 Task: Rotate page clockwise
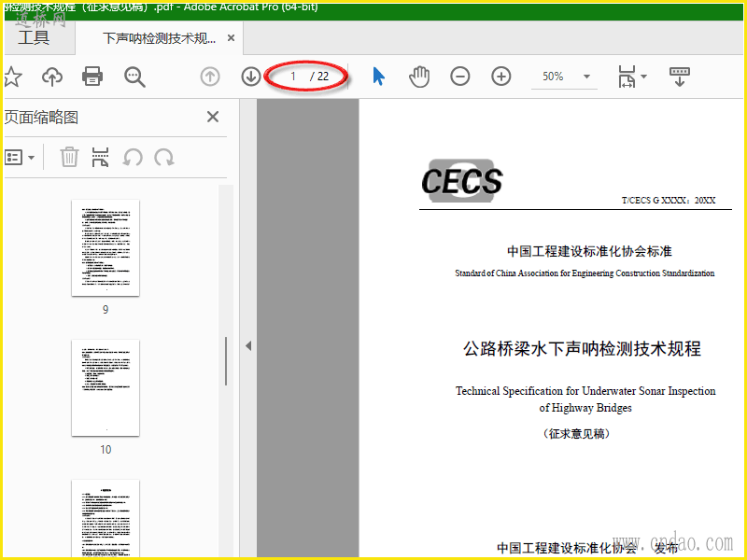164,157
